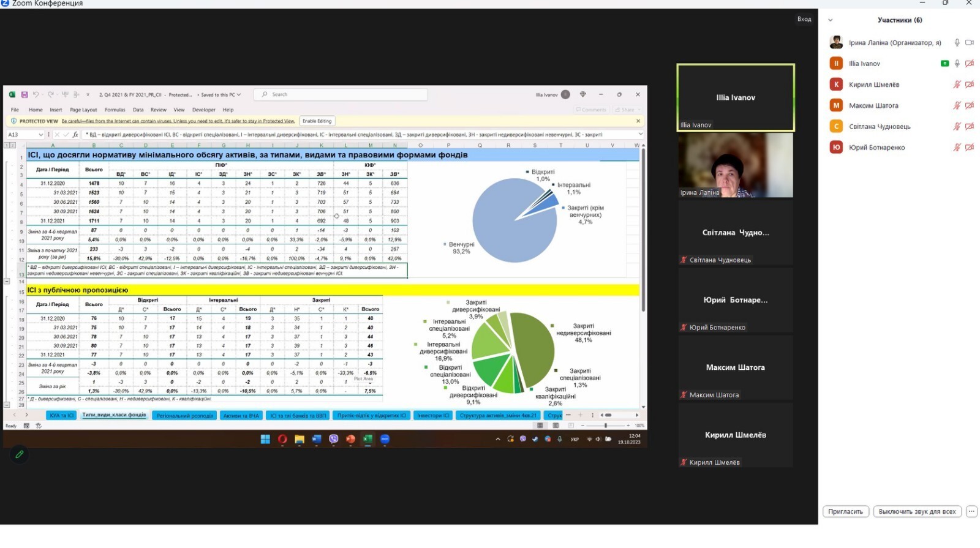Viewport: 980px width, 548px height.
Task: Open the Name Box dropdown for A13
Action: click(40, 135)
